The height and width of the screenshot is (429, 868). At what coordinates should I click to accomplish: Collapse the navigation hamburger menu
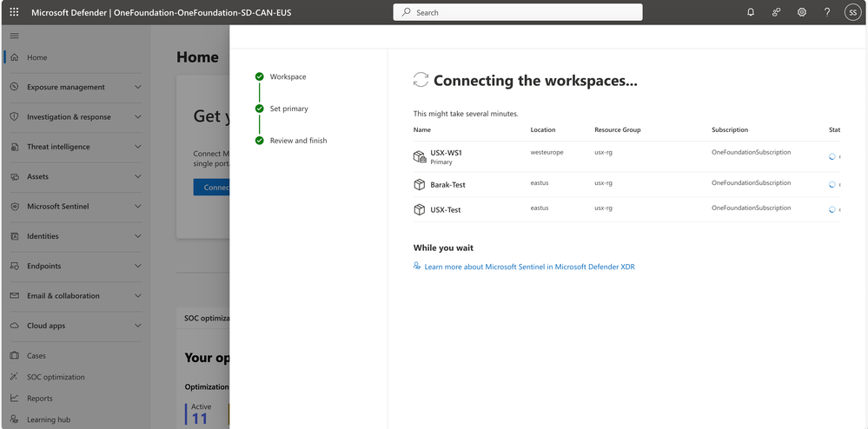point(15,36)
